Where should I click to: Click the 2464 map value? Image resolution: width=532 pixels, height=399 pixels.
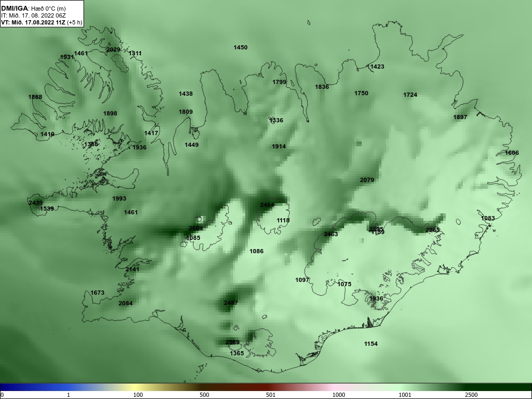click(x=267, y=205)
